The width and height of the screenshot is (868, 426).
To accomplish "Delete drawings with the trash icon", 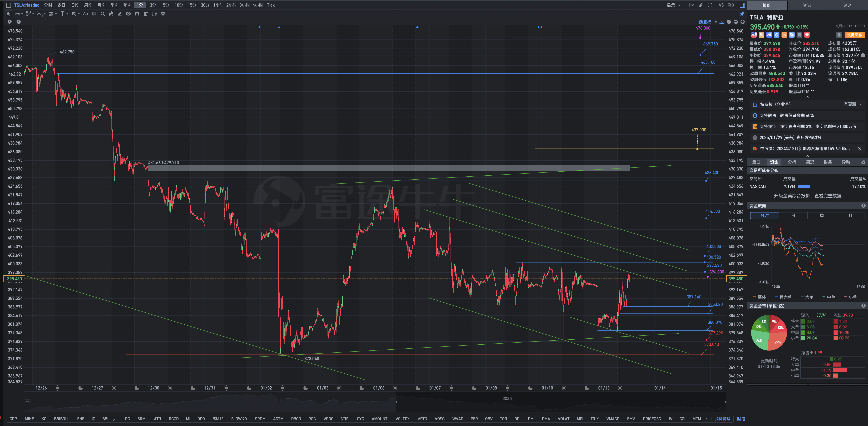I will tap(146, 14).
